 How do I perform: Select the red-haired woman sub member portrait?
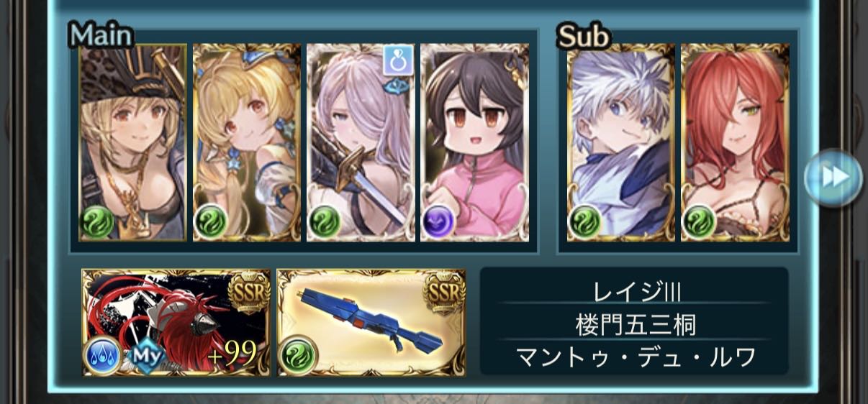coord(735,142)
